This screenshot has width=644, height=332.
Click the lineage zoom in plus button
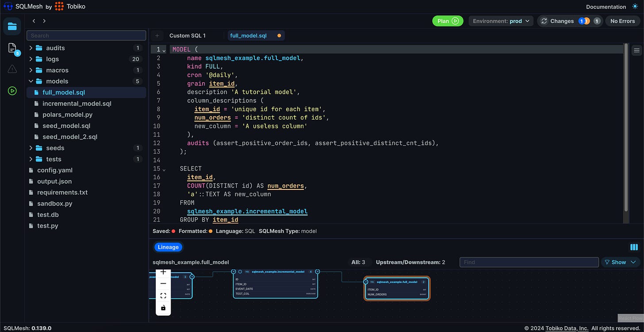[163, 272]
